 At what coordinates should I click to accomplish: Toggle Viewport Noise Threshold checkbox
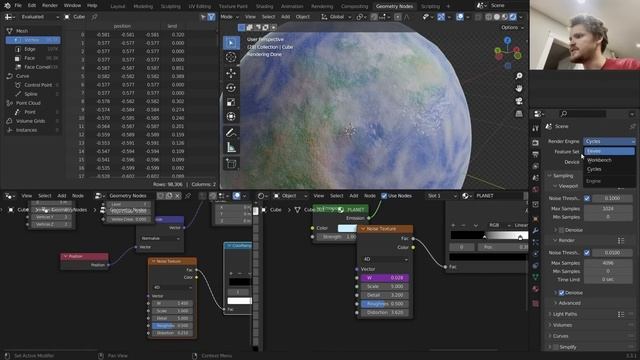587,198
